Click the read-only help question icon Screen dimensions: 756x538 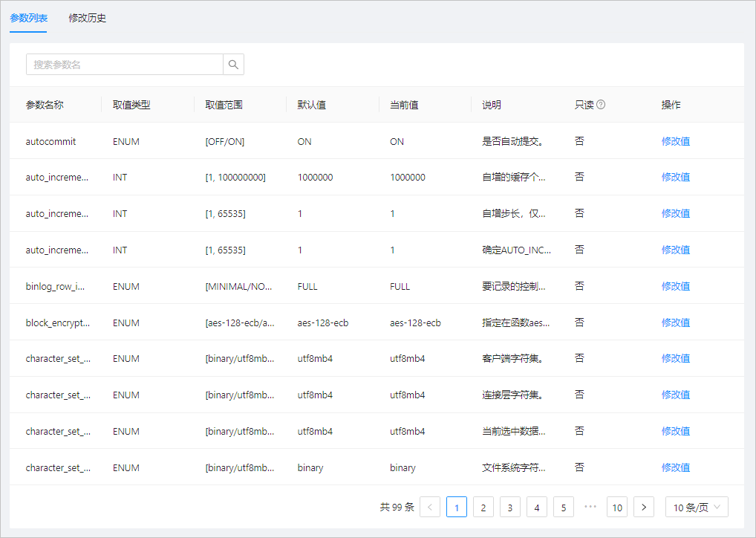point(601,104)
